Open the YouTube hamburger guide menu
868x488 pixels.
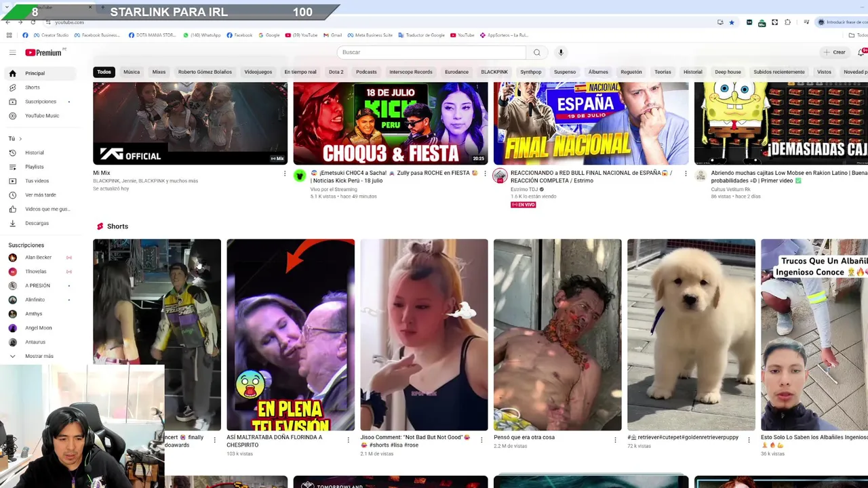point(12,52)
